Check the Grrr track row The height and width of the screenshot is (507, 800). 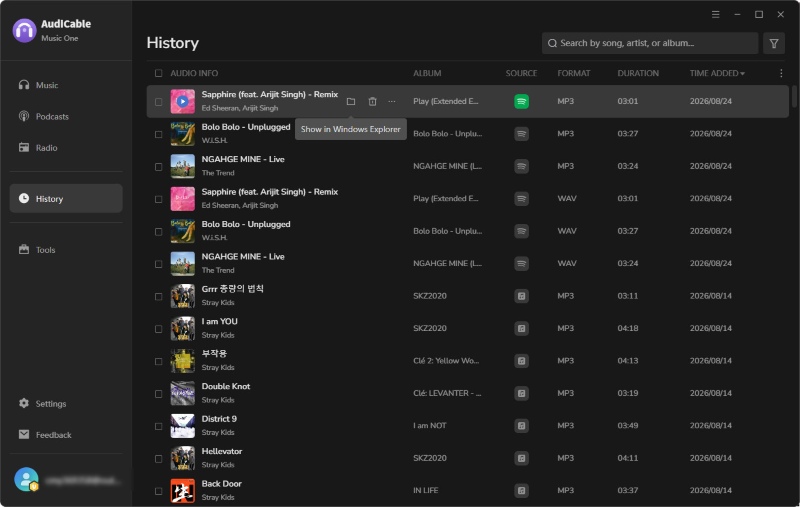[x=159, y=297]
